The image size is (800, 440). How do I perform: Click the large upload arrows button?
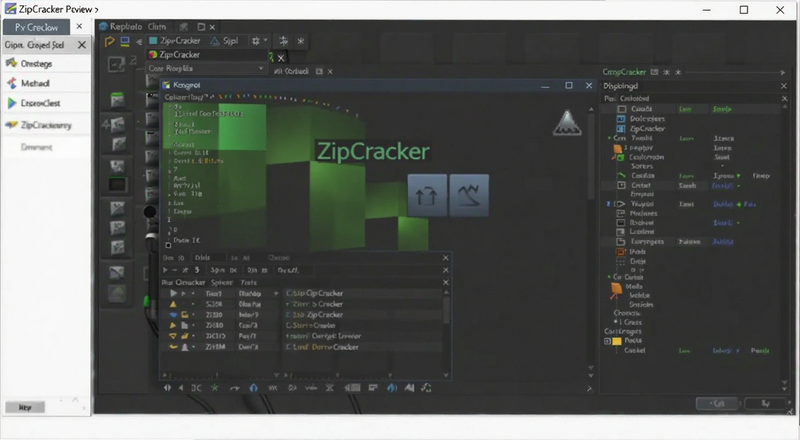[x=427, y=195]
